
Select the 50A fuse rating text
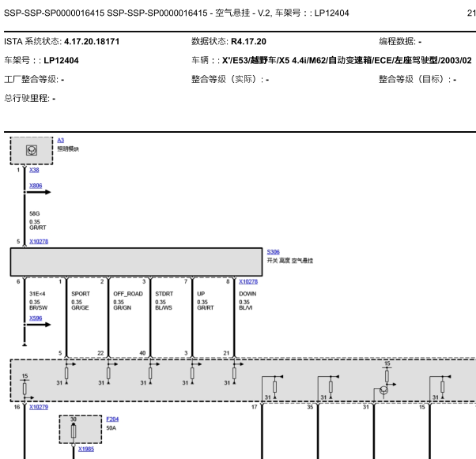click(111, 427)
